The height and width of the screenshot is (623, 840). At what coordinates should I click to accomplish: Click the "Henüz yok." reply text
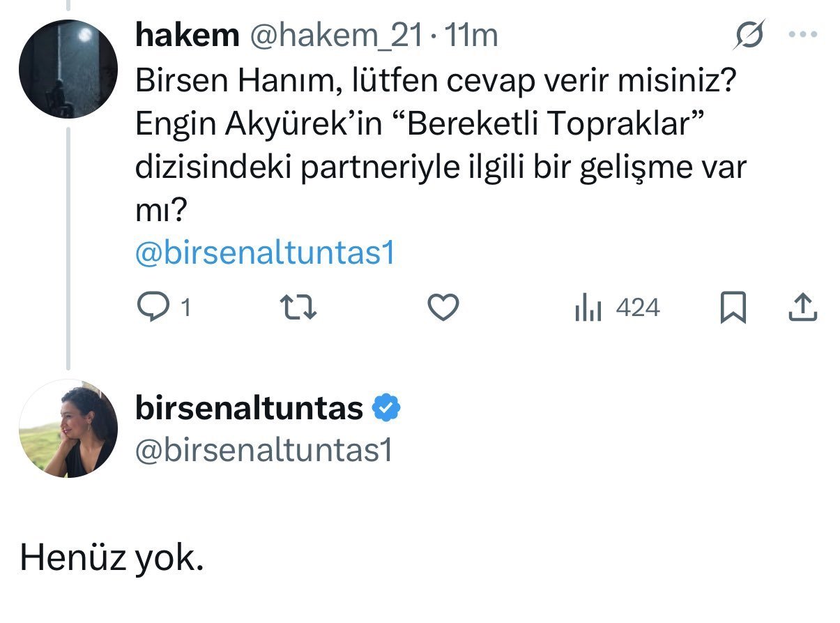pyautogui.click(x=112, y=557)
